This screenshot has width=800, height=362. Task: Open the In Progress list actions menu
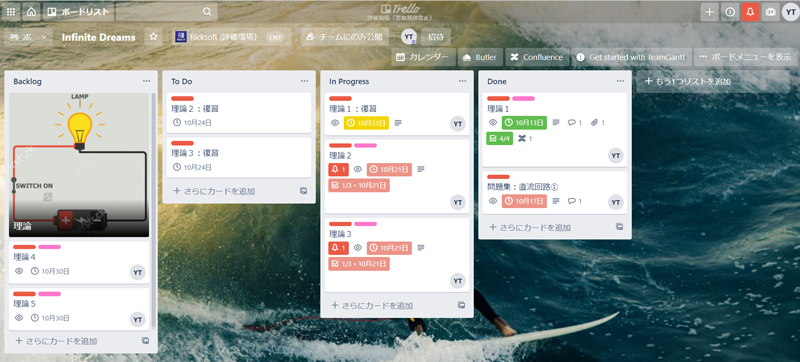click(462, 81)
